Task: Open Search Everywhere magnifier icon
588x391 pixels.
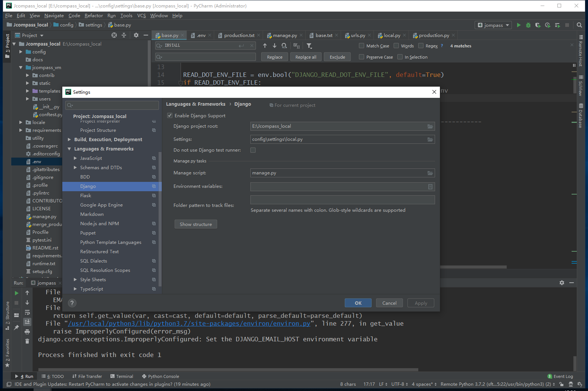Action: coord(579,25)
